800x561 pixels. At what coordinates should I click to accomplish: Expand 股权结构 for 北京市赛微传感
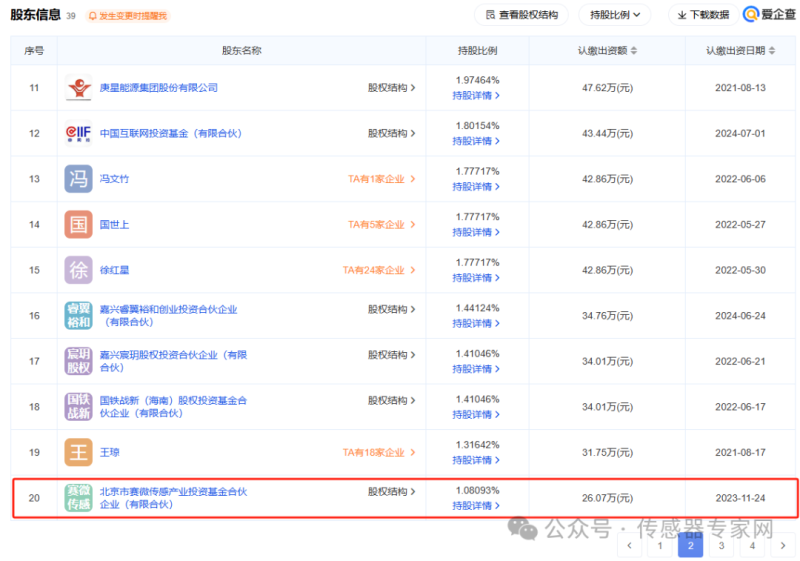(391, 492)
